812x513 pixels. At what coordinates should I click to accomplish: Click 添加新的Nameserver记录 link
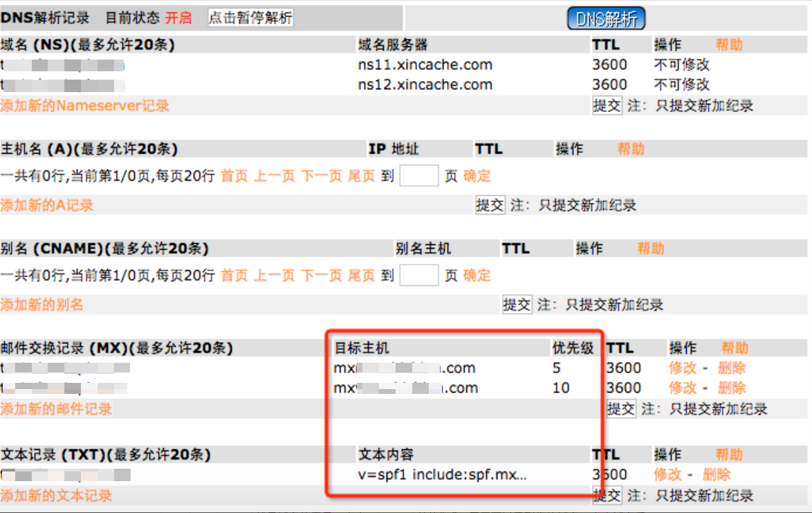[x=84, y=106]
